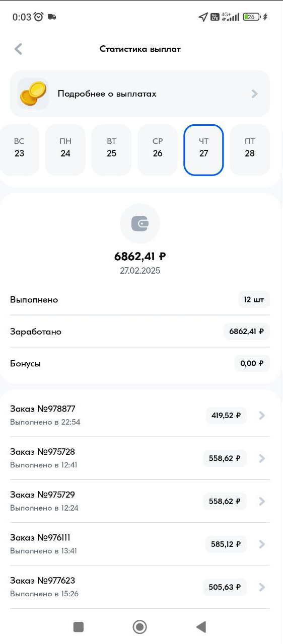Open the chevron next to order №975728

[x=262, y=458]
